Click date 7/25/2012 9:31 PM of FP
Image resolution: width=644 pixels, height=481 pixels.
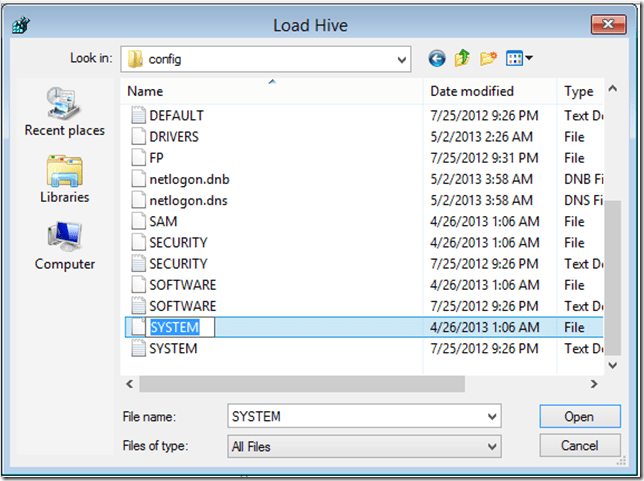[484, 158]
